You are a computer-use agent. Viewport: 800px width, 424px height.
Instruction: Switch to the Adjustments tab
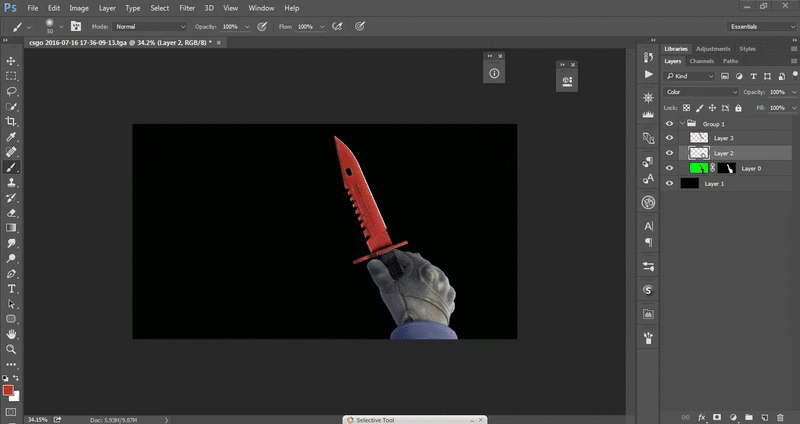tap(713, 48)
